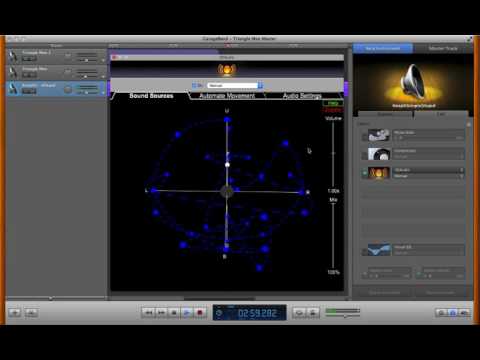This screenshot has height=360, width=480.
Task: Toggle the track info button
Action: click(453, 312)
